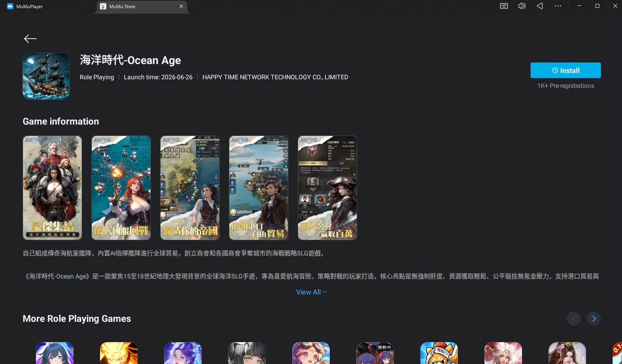622x364 pixels.
Task: Open the keyboard mapping icon in title bar
Action: [x=504, y=6]
